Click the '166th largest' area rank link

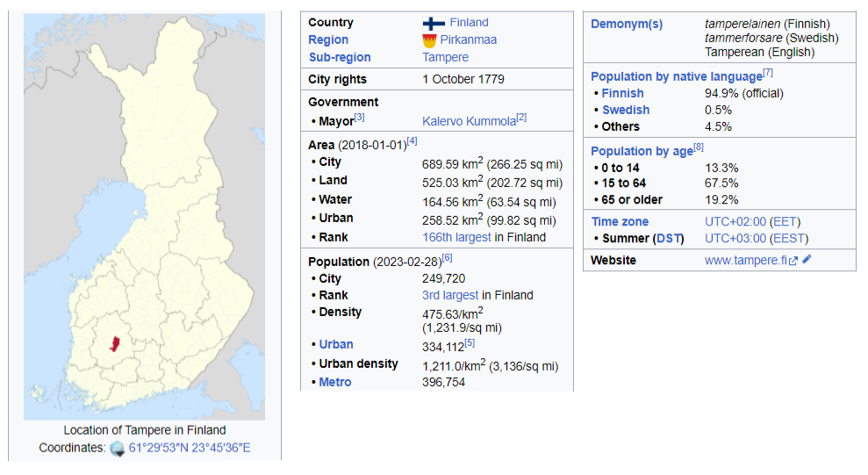click(456, 237)
